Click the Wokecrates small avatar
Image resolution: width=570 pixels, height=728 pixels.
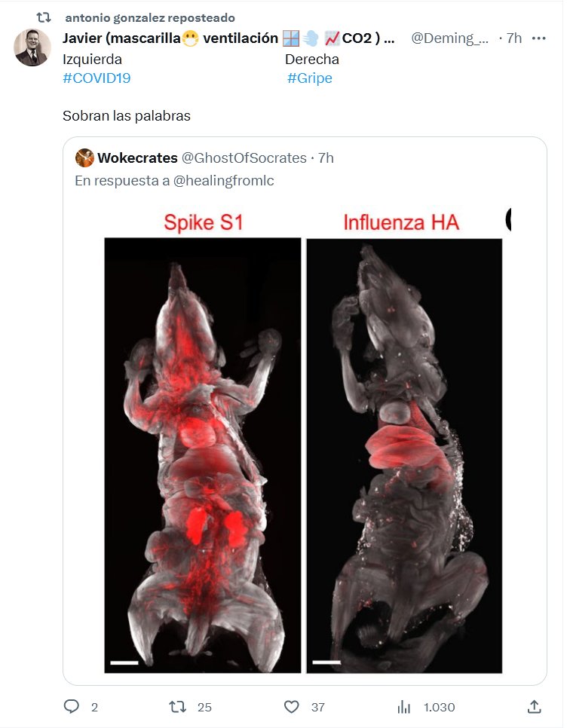click(84, 158)
